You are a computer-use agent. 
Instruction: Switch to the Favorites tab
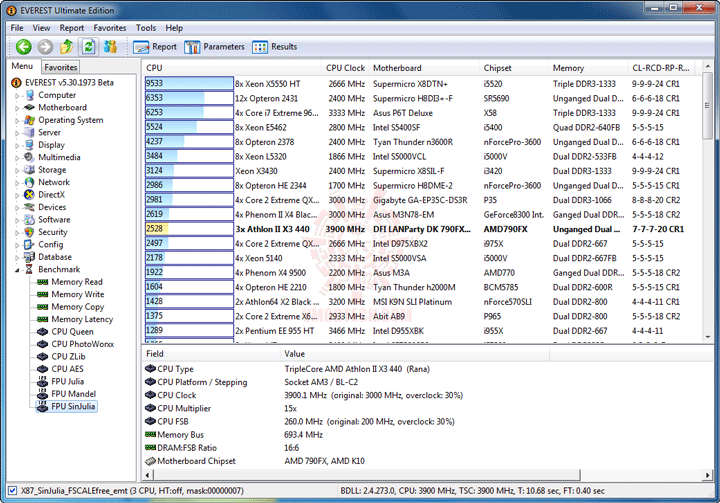[x=61, y=67]
